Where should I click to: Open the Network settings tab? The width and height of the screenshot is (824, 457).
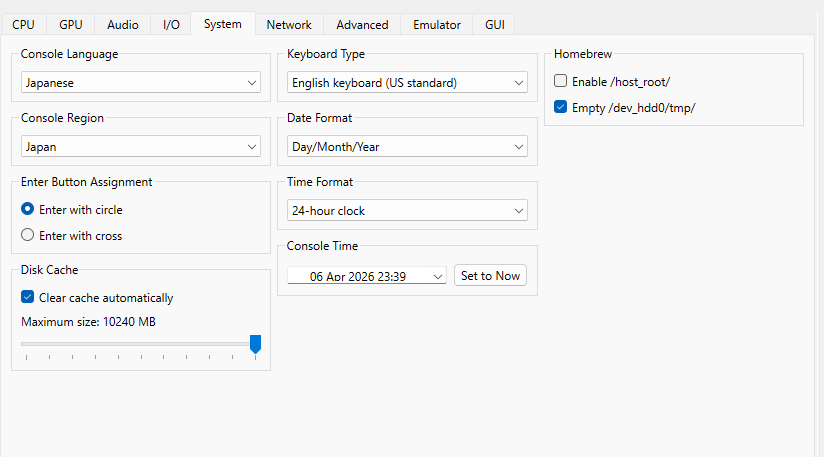[x=289, y=24]
